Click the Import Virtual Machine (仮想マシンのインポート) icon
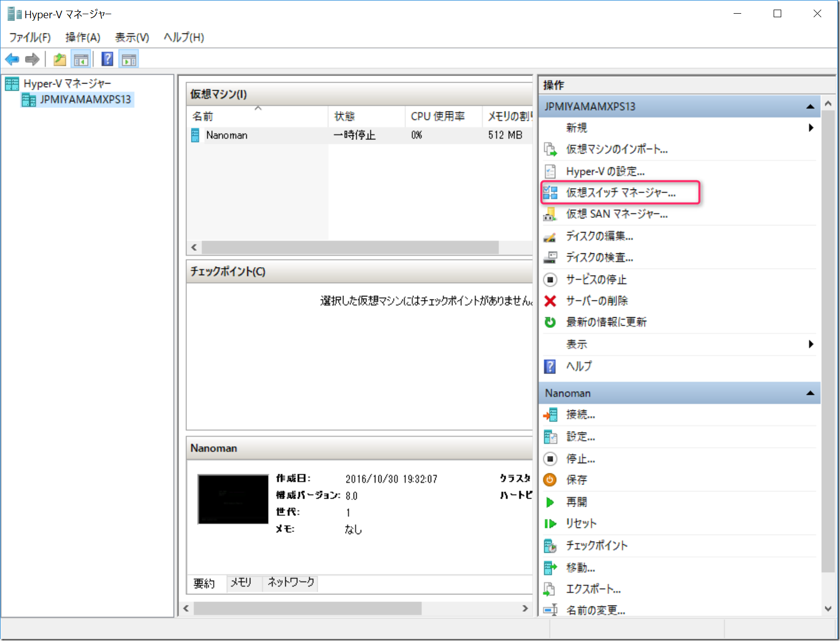Screen dimensions: 840x641 coord(550,149)
